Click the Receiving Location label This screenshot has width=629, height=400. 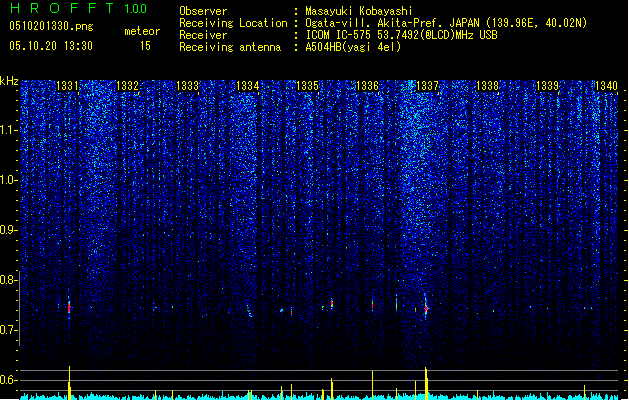tap(233, 23)
